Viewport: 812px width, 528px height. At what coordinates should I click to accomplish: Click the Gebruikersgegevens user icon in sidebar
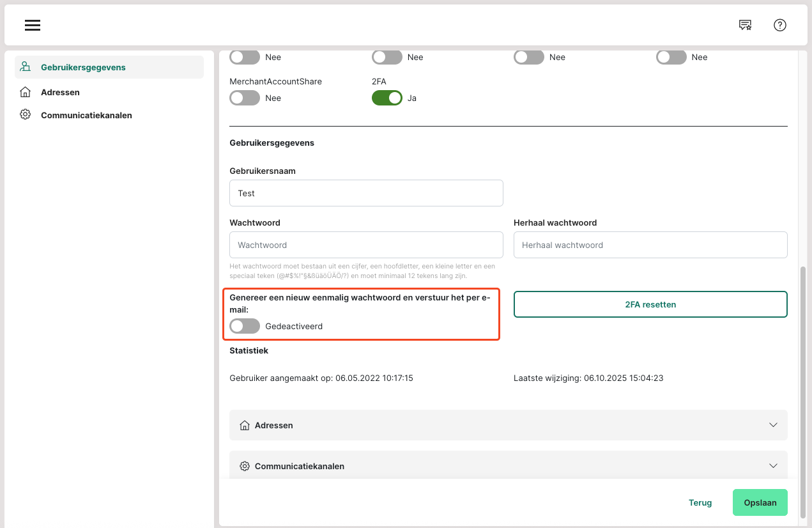26,67
